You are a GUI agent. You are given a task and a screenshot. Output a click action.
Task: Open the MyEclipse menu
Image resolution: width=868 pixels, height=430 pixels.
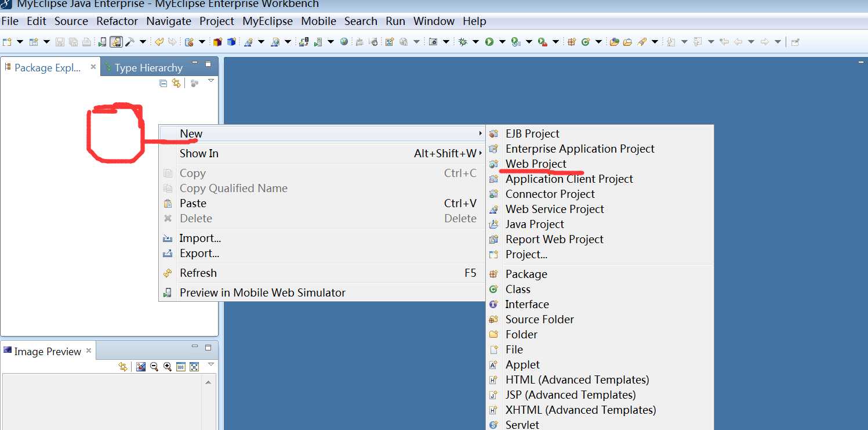267,21
